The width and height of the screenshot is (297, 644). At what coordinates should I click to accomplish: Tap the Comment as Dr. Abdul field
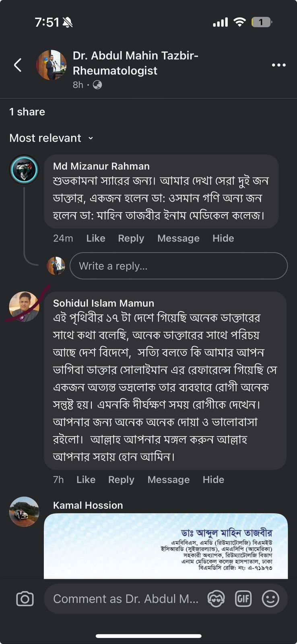point(126,599)
